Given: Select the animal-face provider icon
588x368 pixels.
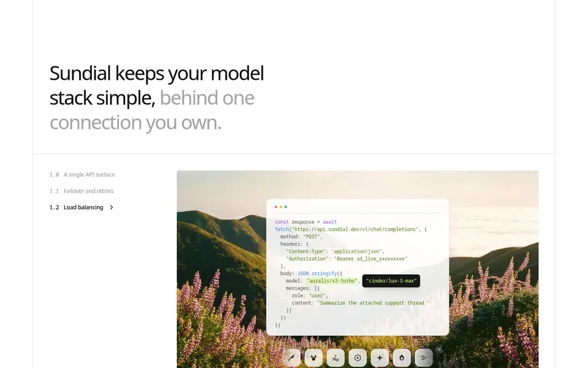Looking at the screenshot, I should (314, 358).
